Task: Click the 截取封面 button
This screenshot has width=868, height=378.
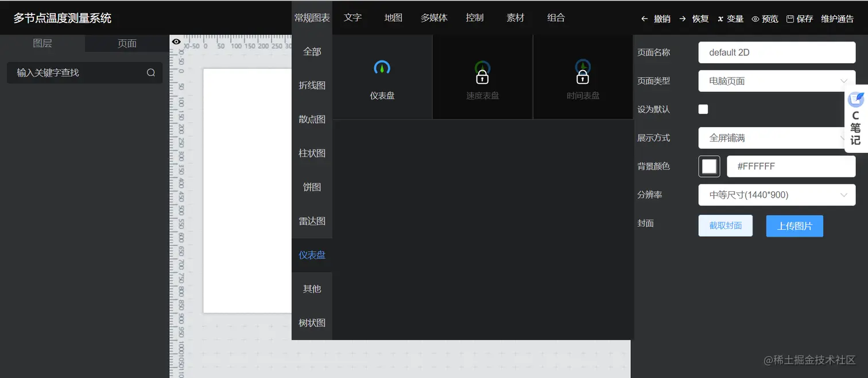Action: pos(726,226)
